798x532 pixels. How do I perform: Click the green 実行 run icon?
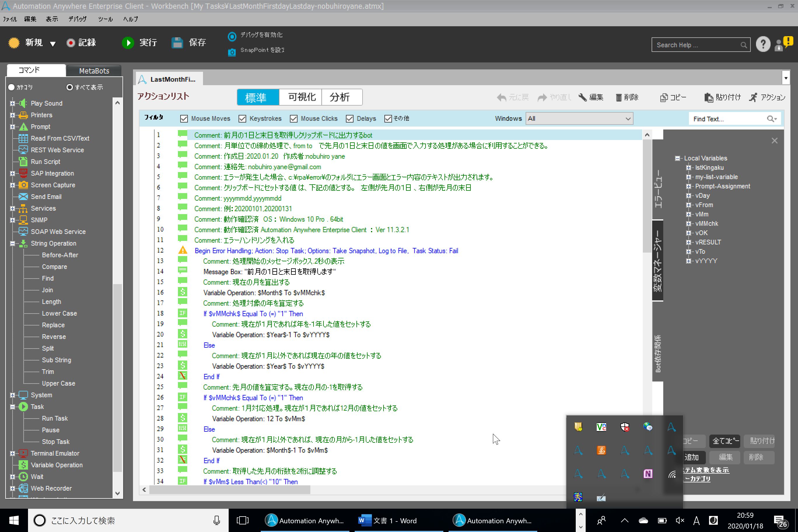(128, 43)
